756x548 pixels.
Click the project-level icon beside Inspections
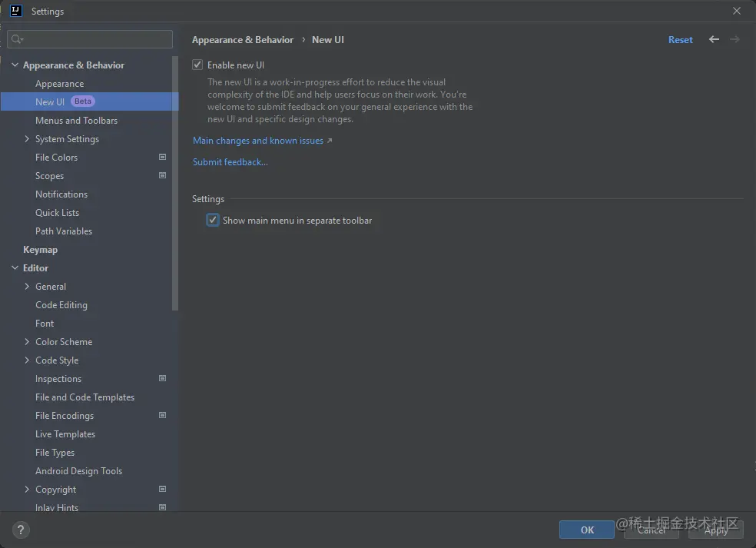point(162,378)
